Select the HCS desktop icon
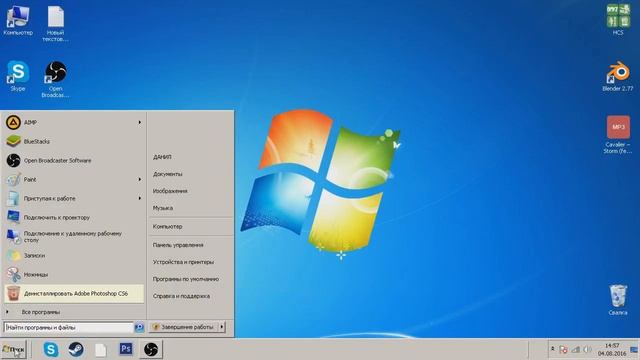 [618, 19]
